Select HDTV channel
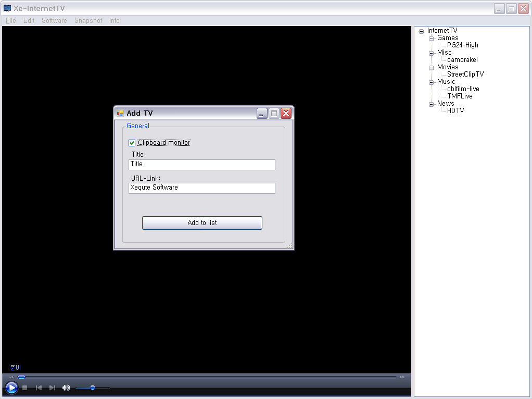This screenshot has width=532, height=399. 455,111
